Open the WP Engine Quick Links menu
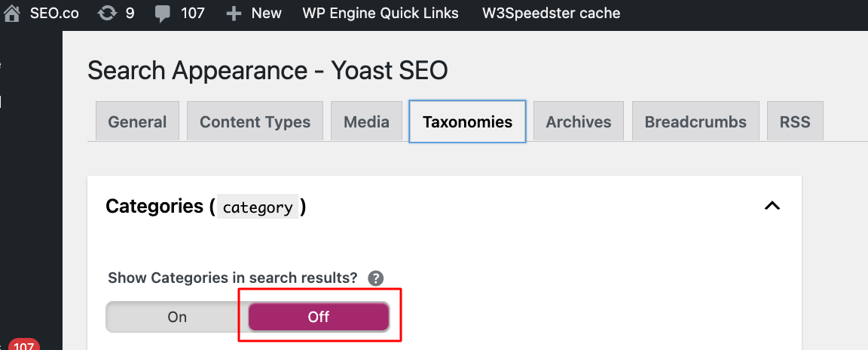The image size is (868, 350). click(x=381, y=14)
